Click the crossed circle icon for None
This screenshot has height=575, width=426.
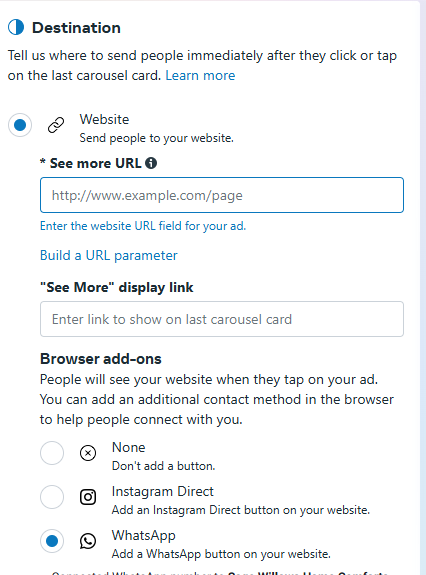(88, 453)
